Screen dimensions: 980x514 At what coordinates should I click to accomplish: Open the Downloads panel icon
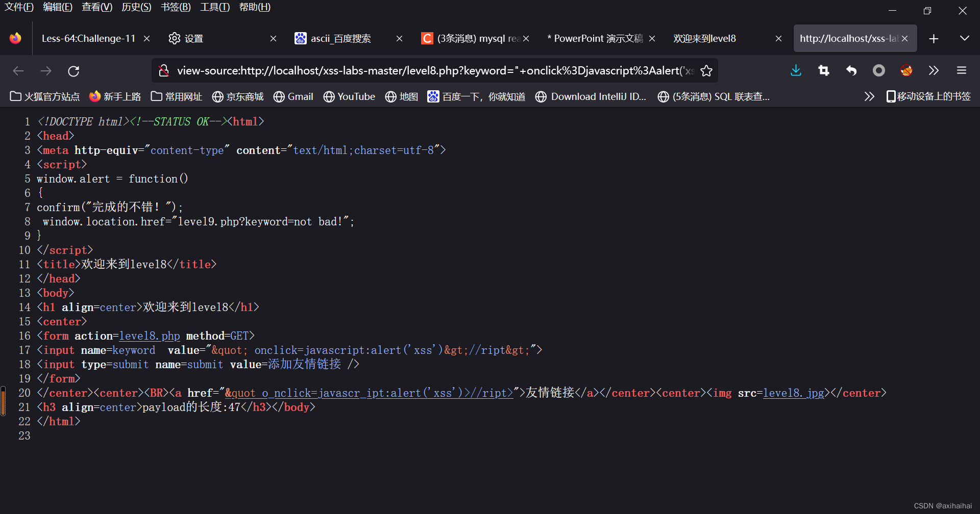tap(796, 70)
